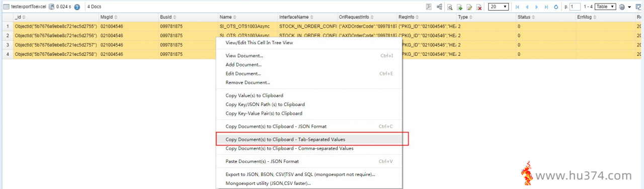The width and height of the screenshot is (644, 189).
Task: Select Add Document... in context menu
Action: (309, 65)
